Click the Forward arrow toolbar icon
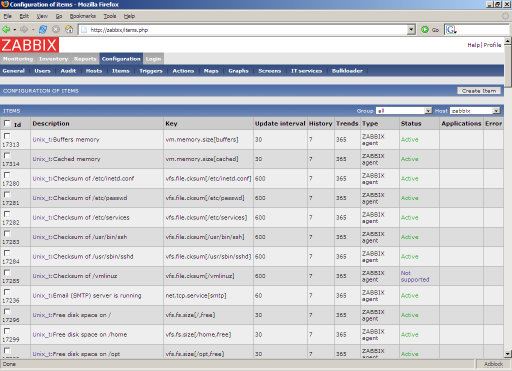Viewport: 512px width, 371px height. 24,30
